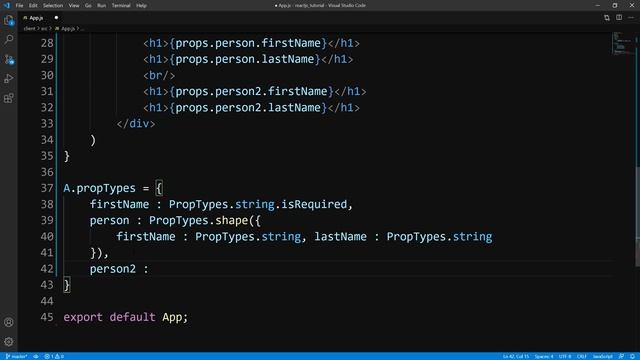
Task: Open the Go menu
Action: point(88,6)
